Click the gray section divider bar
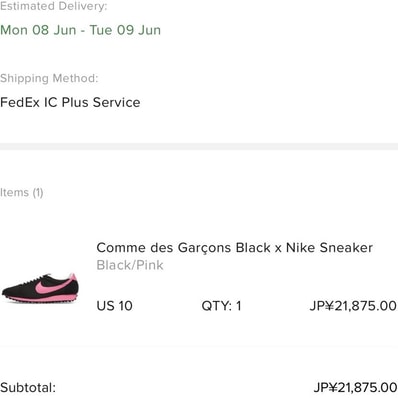The image size is (398, 398). tap(199, 147)
